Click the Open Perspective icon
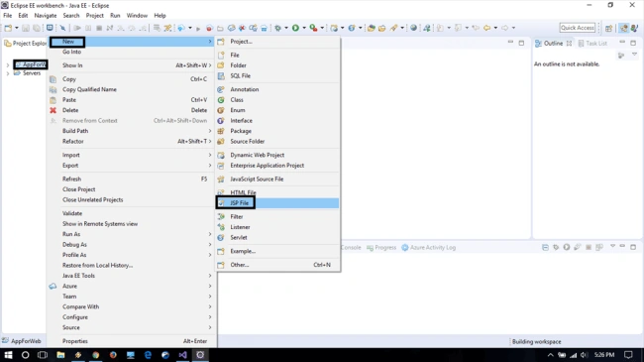The height and width of the screenshot is (362, 644). pyautogui.click(x=608, y=28)
